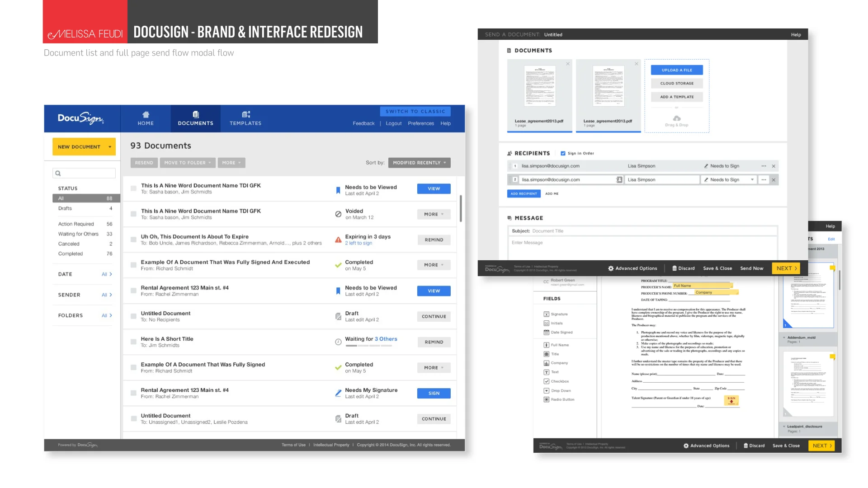Viewport: 868px width, 488px height.
Task: Click the expiring warning triangle icon
Action: click(x=338, y=240)
